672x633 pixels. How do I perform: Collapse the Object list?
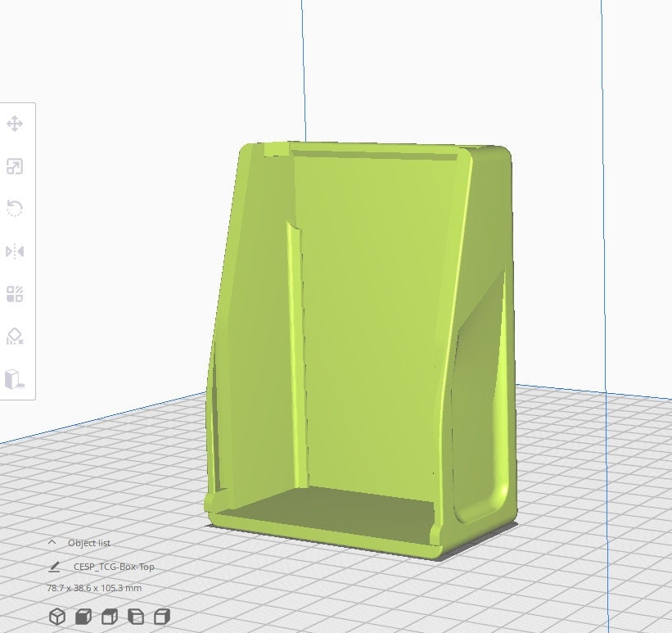coord(52,542)
